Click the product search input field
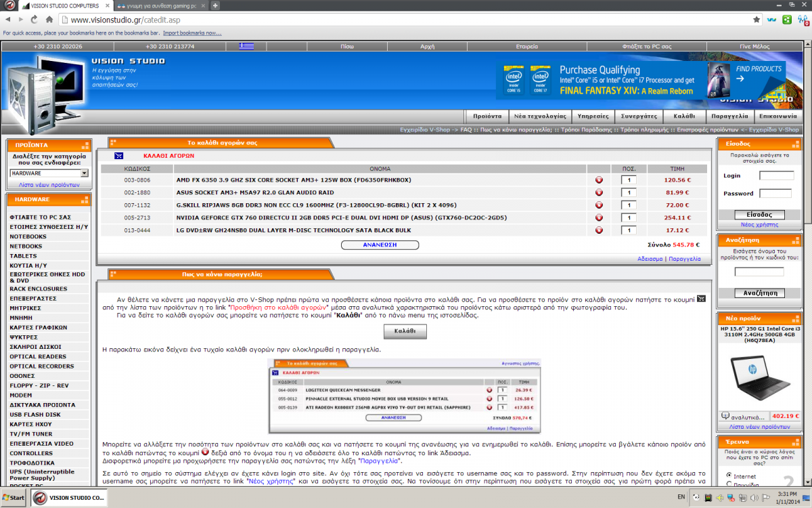 point(759,272)
